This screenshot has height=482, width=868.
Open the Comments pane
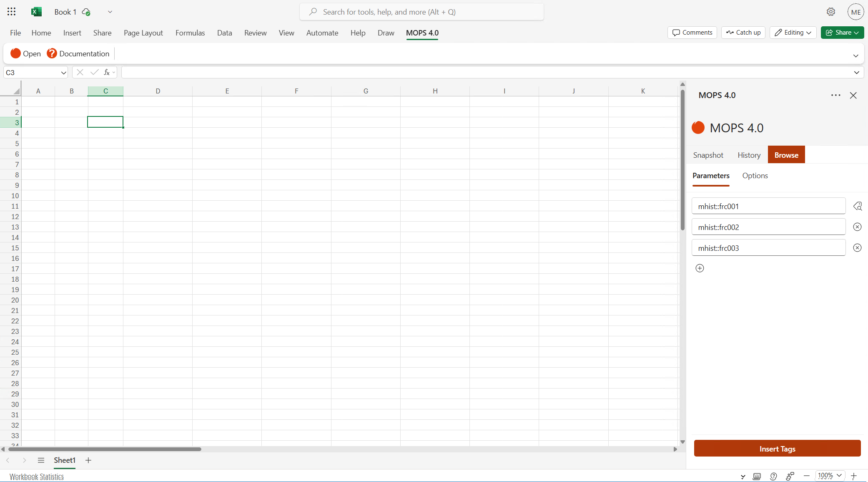tap(692, 32)
